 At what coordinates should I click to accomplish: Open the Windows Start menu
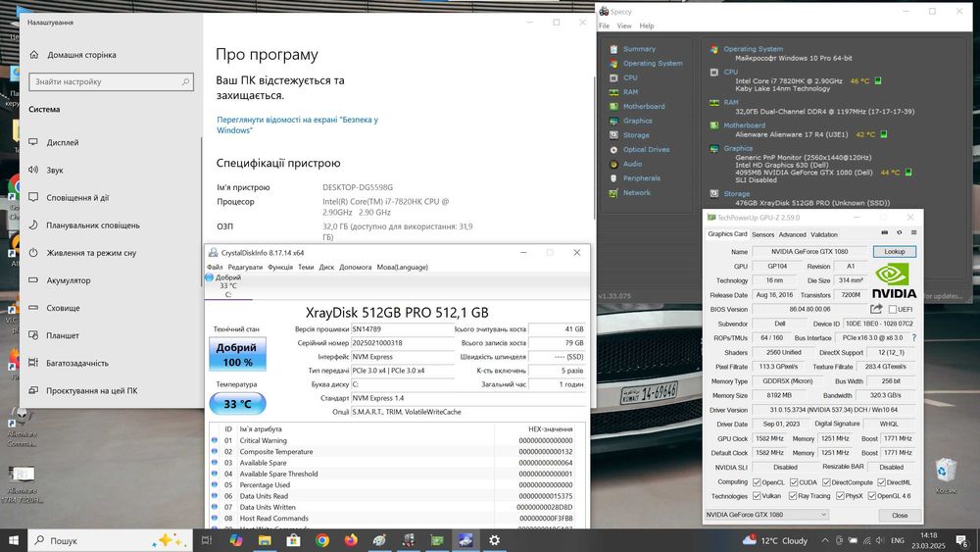click(x=14, y=540)
